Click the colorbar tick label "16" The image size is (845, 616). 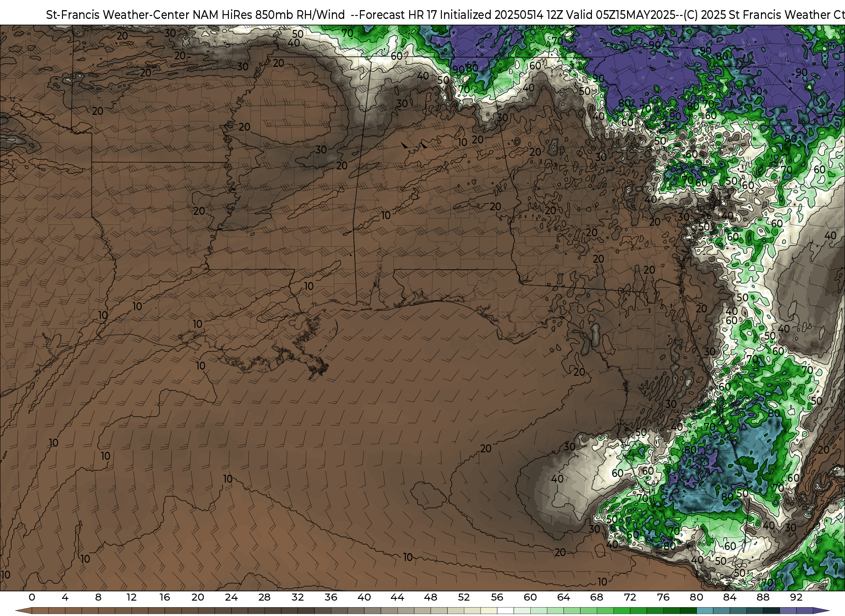coord(165,598)
